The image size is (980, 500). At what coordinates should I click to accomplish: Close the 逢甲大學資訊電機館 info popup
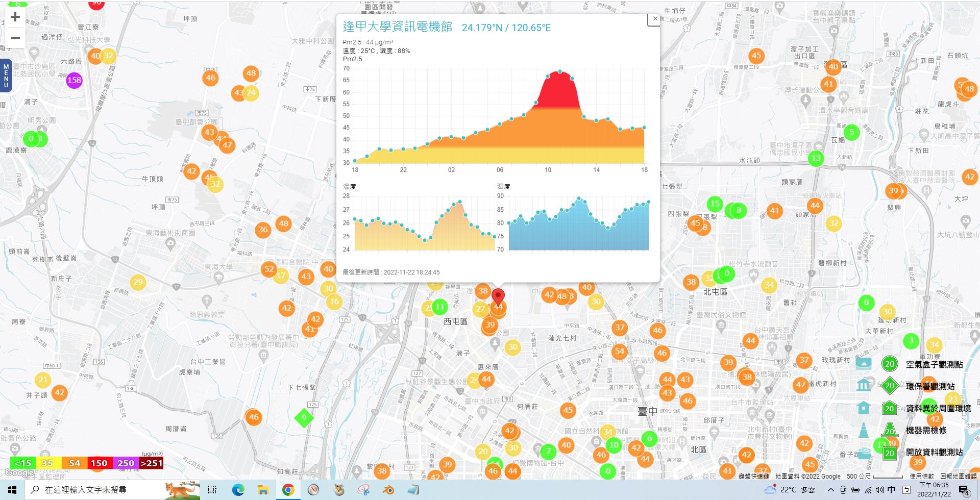tap(655, 19)
